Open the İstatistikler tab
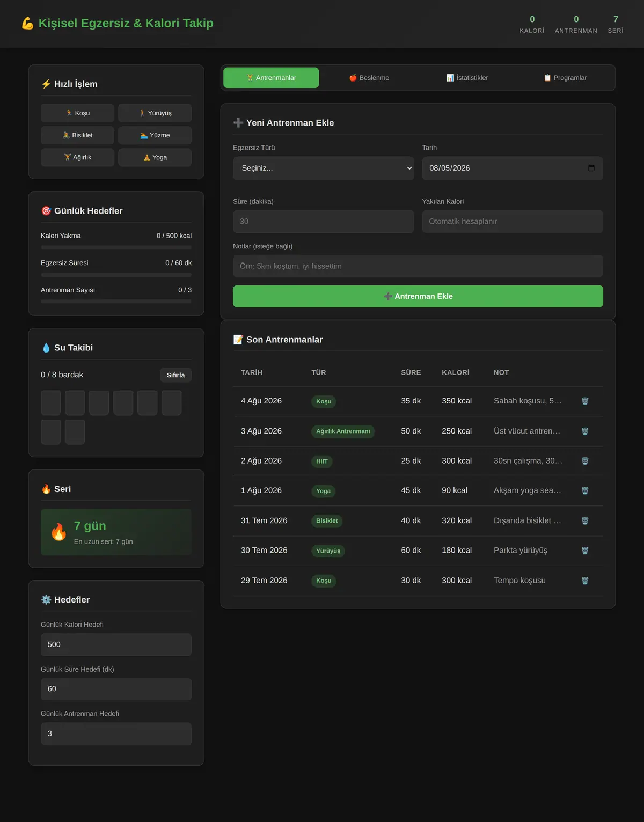The width and height of the screenshot is (644, 822). point(467,78)
